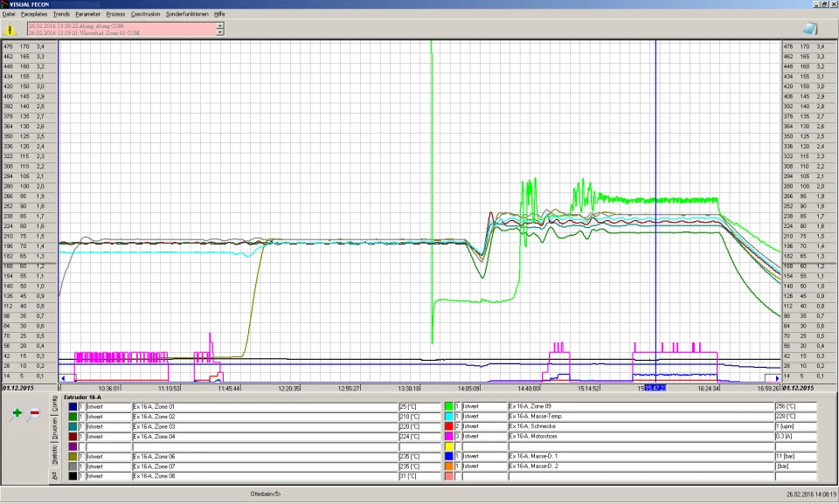Open the Sonderfunktionen menu
Image resolution: width=839 pixels, height=504 pixels.
(x=186, y=13)
